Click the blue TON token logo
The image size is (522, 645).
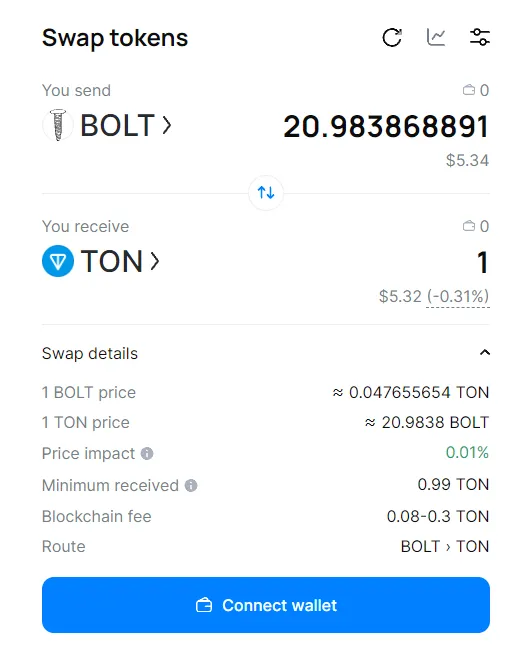pyautogui.click(x=58, y=261)
